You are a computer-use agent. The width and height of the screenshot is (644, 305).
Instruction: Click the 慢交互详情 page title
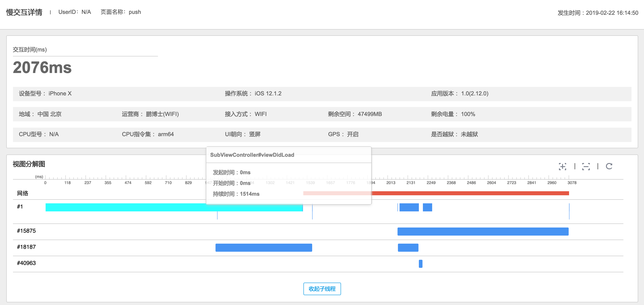point(24,12)
